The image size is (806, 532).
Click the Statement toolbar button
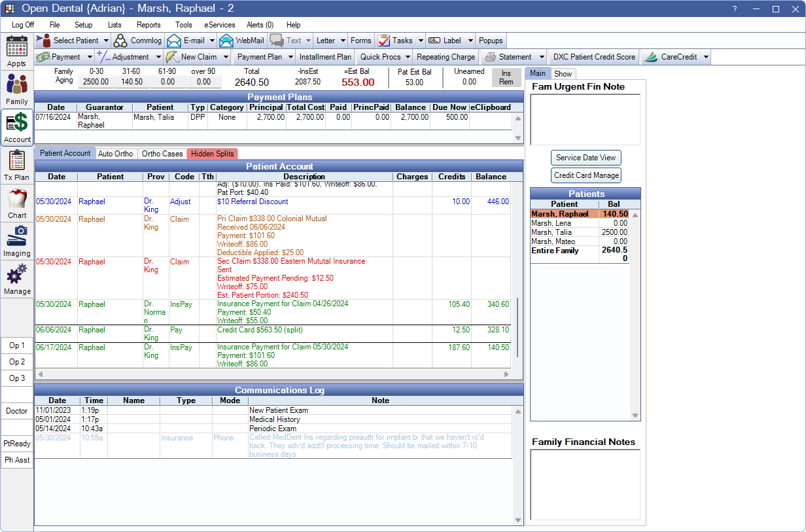click(x=509, y=57)
